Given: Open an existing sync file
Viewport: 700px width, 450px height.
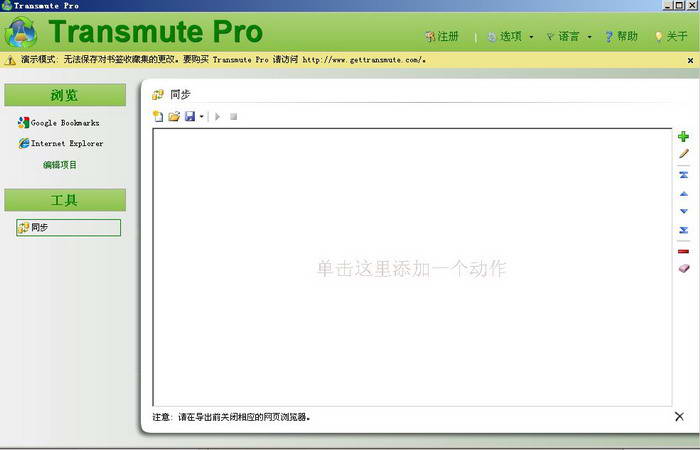Looking at the screenshot, I should click(174, 117).
